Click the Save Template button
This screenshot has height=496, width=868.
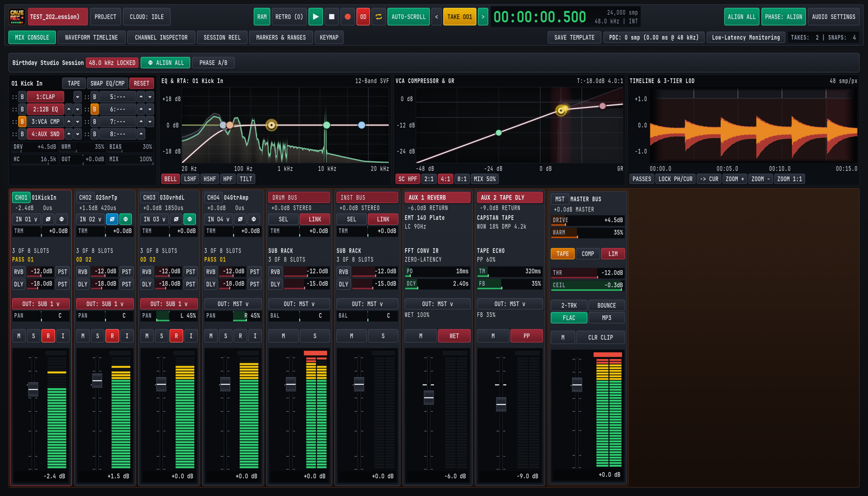(575, 37)
